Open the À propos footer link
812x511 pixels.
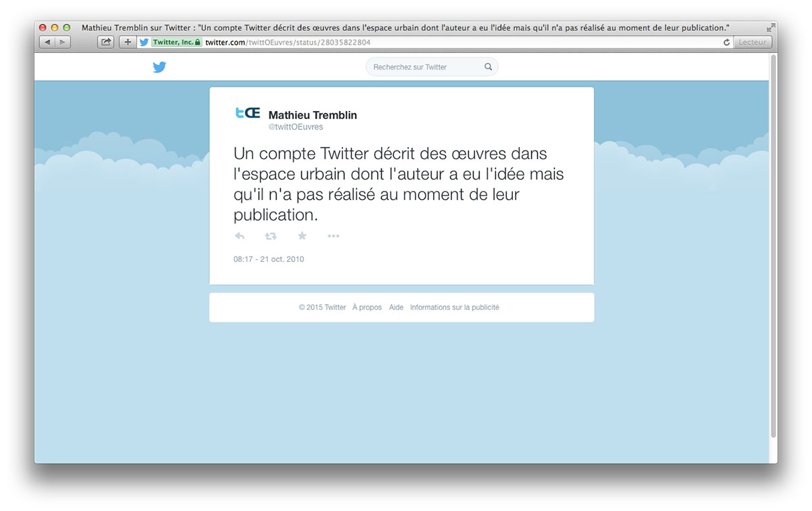coord(367,307)
